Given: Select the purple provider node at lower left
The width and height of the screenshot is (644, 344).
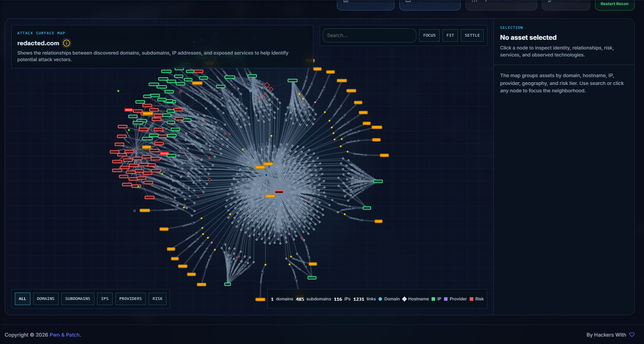Looking at the screenshot, I should 134,211.
